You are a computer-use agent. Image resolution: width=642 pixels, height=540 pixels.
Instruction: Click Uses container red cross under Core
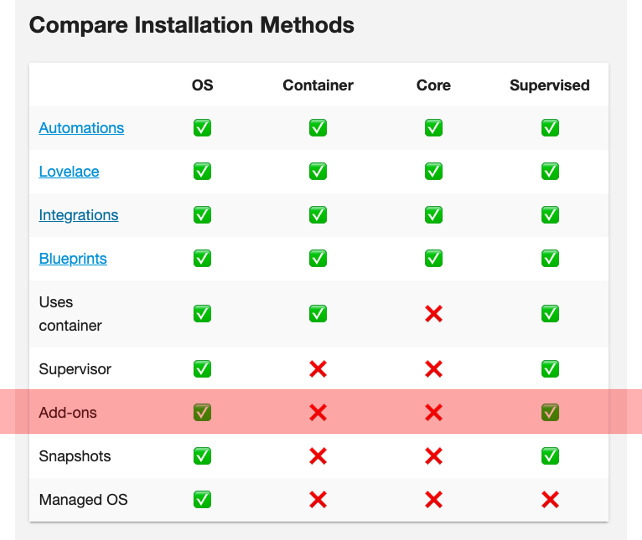coord(434,314)
